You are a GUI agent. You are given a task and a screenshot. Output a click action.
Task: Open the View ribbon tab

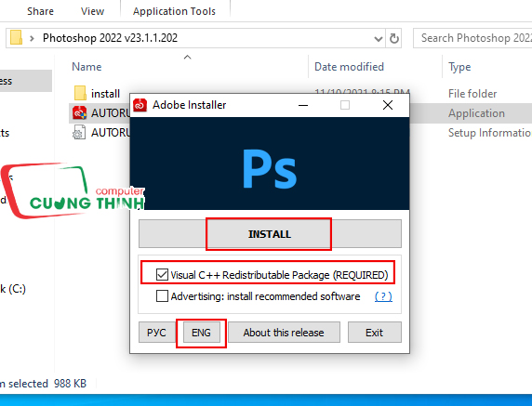coord(92,11)
